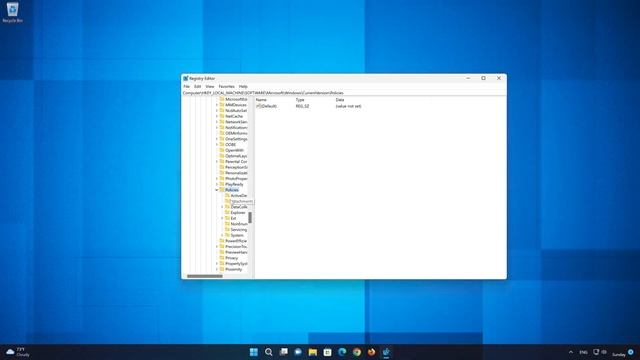Open the Help menu

click(x=243, y=87)
